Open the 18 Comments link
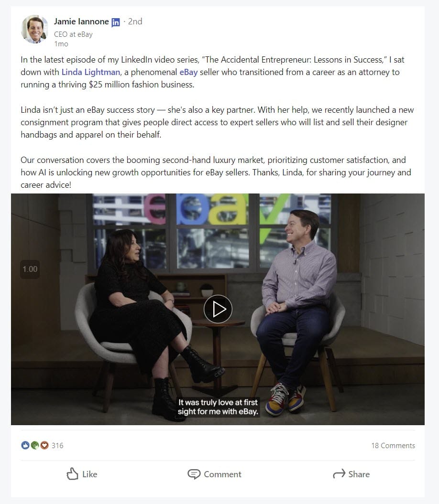 [393, 446]
